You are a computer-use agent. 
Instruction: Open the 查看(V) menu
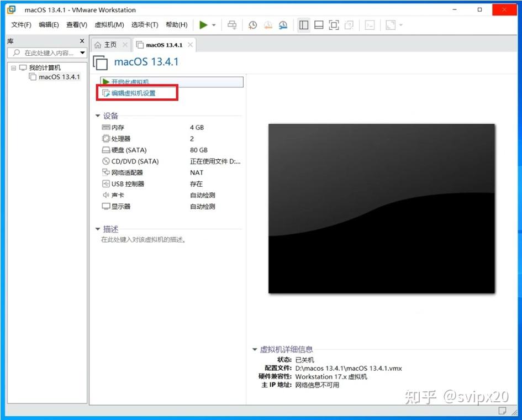click(77, 25)
